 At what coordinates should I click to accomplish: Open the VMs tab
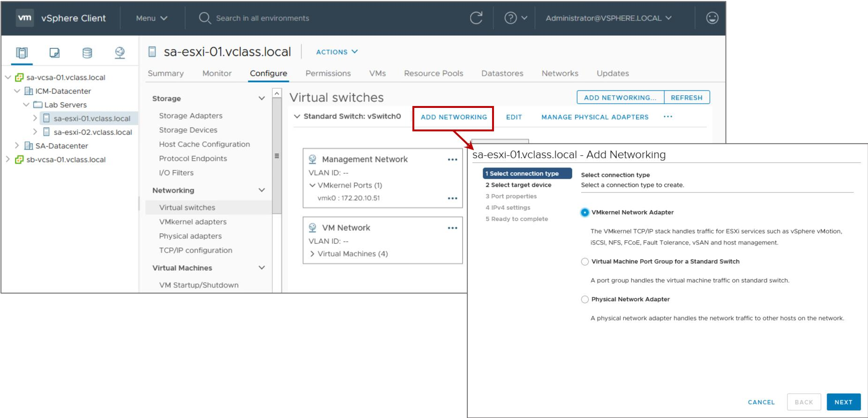[377, 73]
